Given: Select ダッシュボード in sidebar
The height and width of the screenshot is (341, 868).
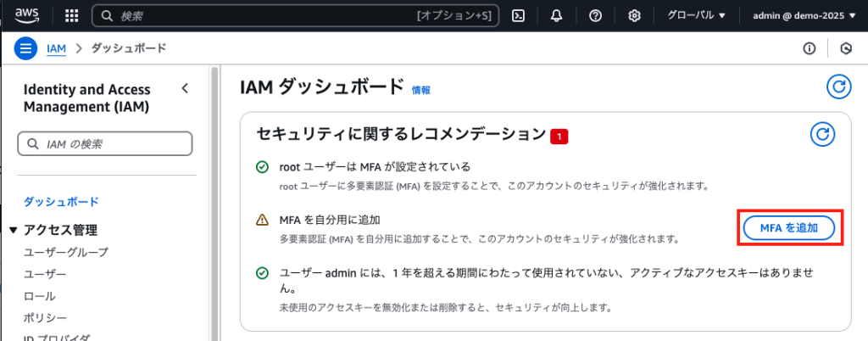Looking at the screenshot, I should pos(61,202).
